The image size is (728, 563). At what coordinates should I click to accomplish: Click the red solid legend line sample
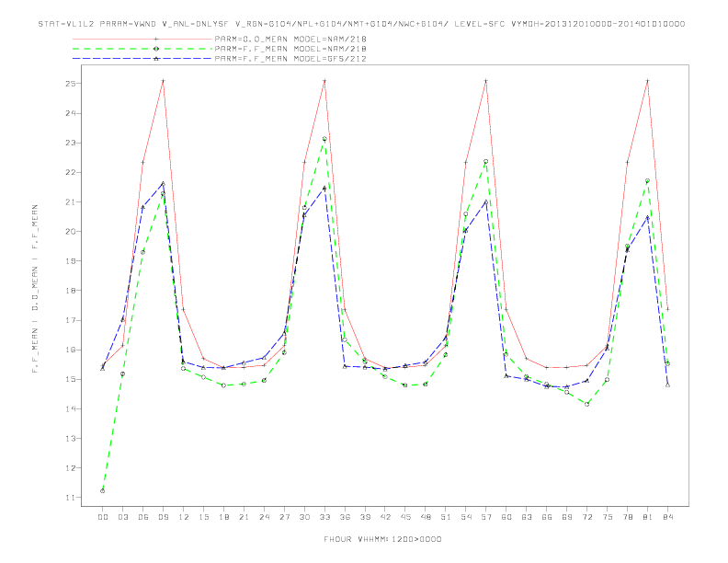click(x=142, y=39)
